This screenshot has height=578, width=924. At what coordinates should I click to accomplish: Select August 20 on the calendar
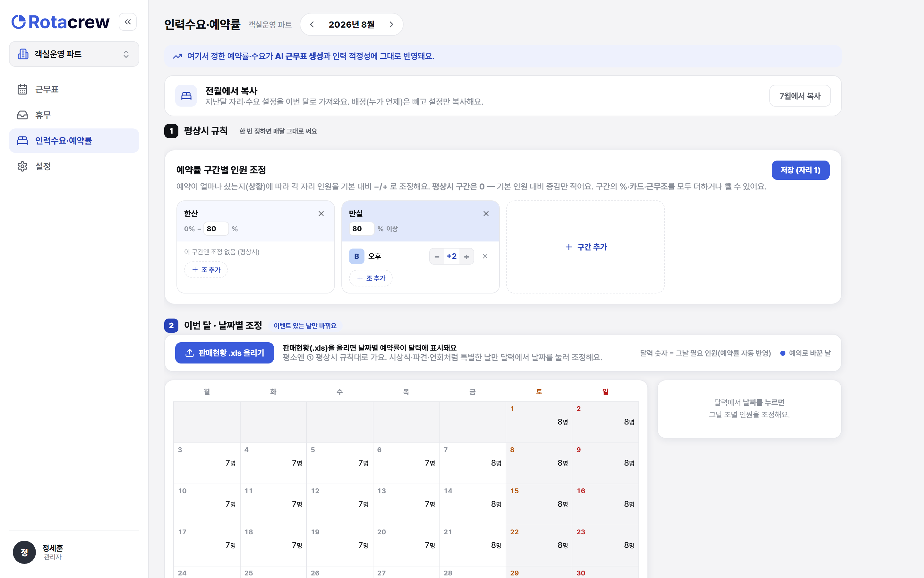[x=406, y=546]
